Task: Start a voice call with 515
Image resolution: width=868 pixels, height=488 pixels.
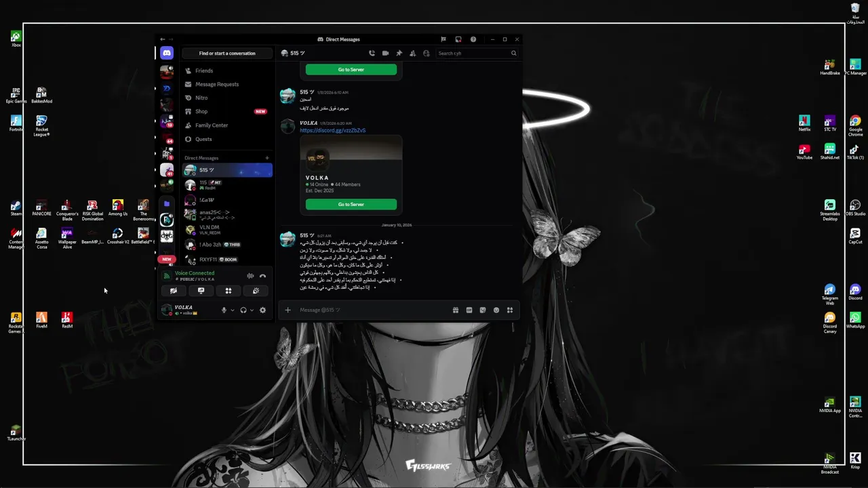Action: point(372,53)
